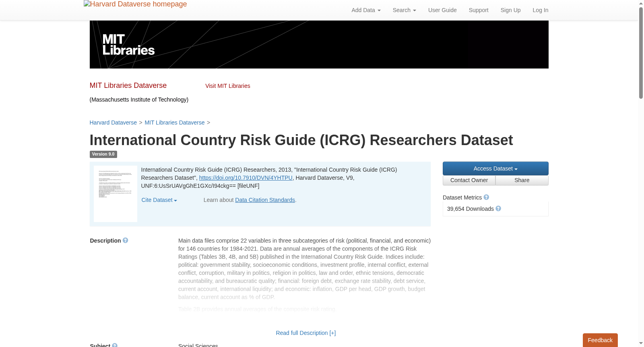The width and height of the screenshot is (644, 347).
Task: Click the page vertical scrollbar
Action: 641,53
